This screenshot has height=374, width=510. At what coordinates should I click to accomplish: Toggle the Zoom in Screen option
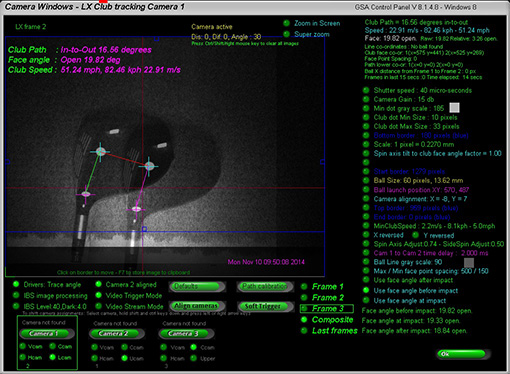pos(286,23)
